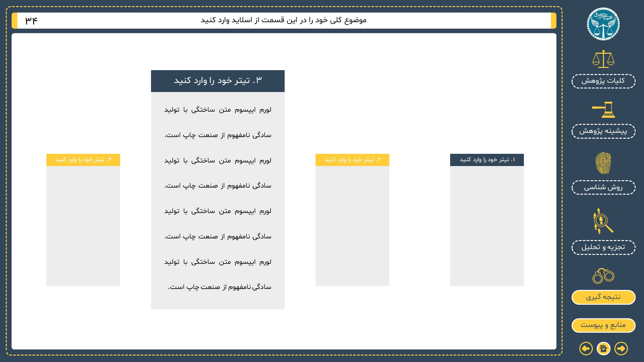
Task: Click the slide title text at top
Action: click(x=283, y=20)
